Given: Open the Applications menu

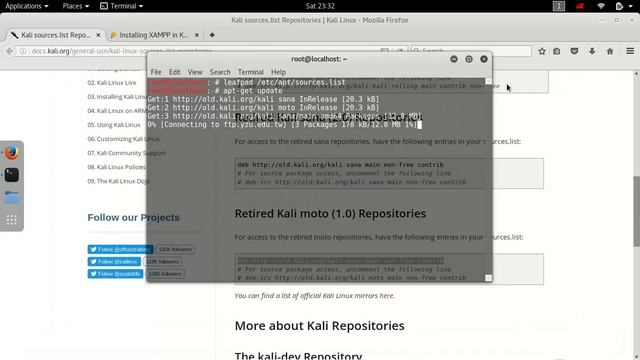Looking at the screenshot, I should coord(27,6).
